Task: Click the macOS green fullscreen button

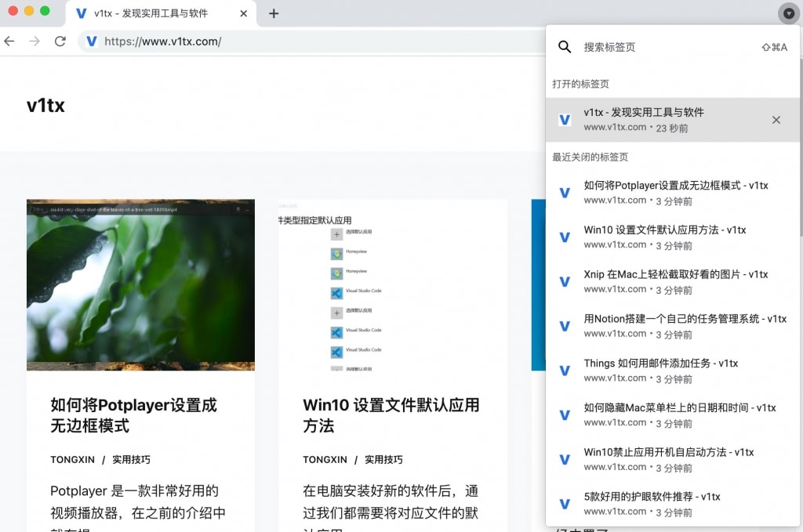Action: click(x=45, y=11)
